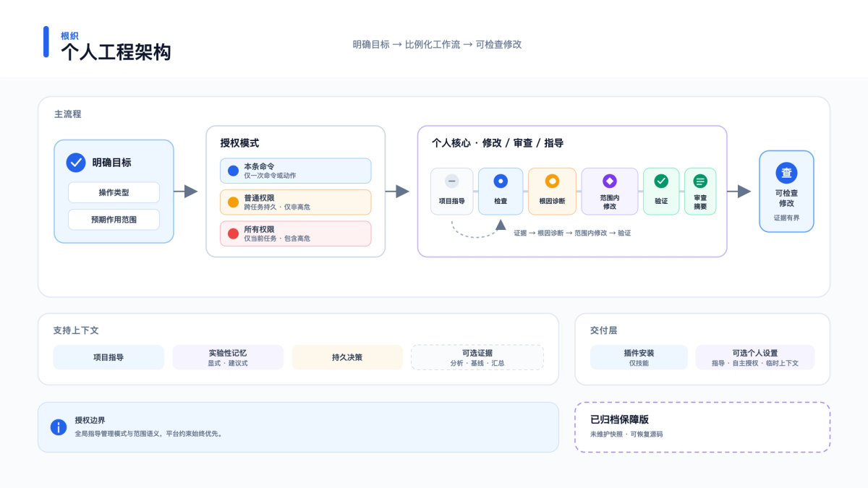Click the 可选个人设置 chip

tap(755, 357)
